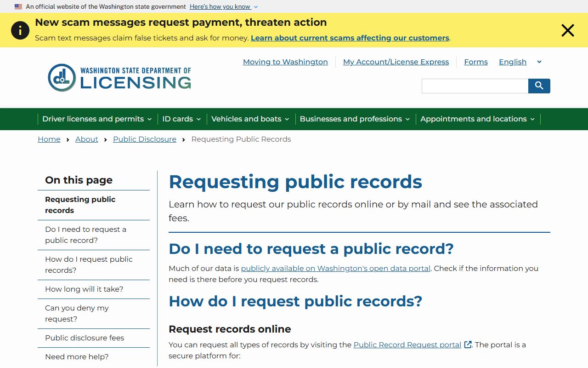The height and width of the screenshot is (368, 588).
Task: Jump to 'Do I need to request a public record?' in sidebar
Action: pyautogui.click(x=94, y=235)
